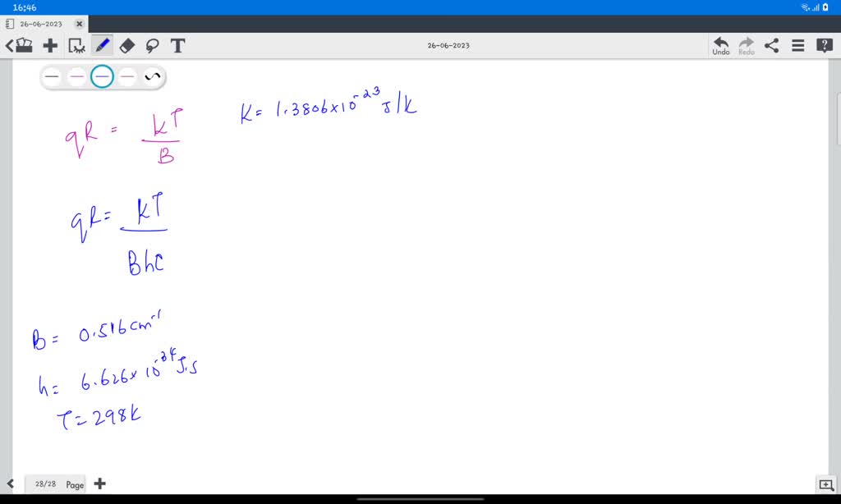Add a new page at bottom
Viewport: 841px width, 504px height.
[x=99, y=484]
